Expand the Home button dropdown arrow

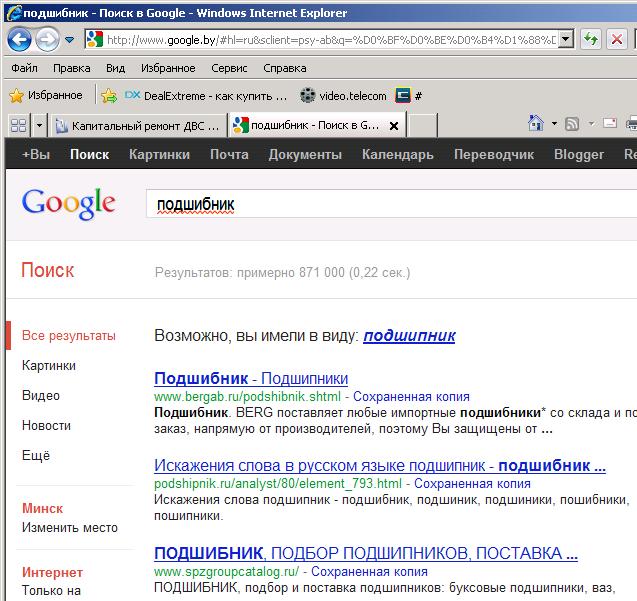pos(554,123)
